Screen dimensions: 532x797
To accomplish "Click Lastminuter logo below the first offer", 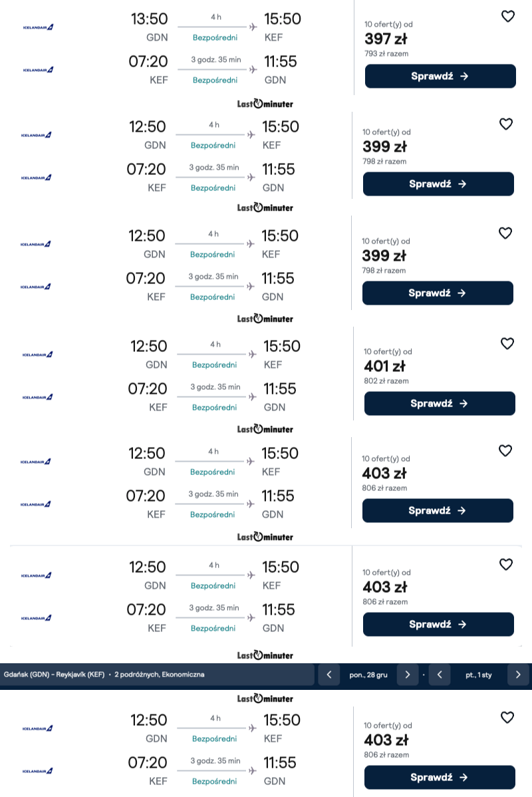I will 265,104.
